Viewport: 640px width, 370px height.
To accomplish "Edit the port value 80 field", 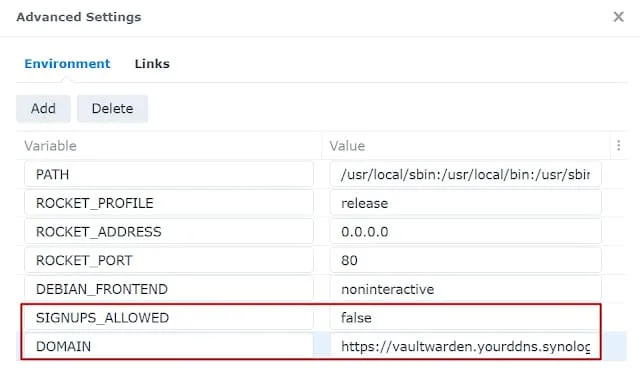I will click(x=466, y=260).
